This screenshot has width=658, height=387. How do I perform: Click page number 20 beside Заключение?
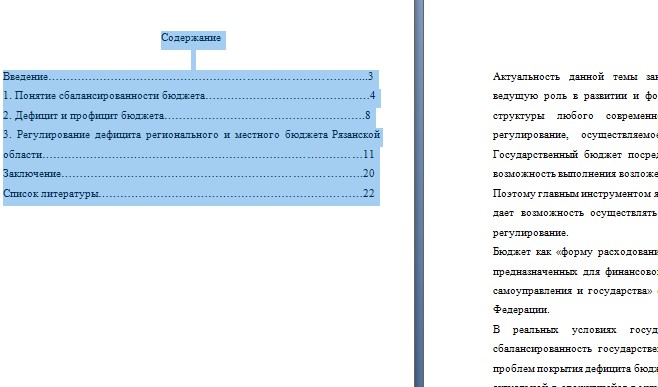pos(369,173)
